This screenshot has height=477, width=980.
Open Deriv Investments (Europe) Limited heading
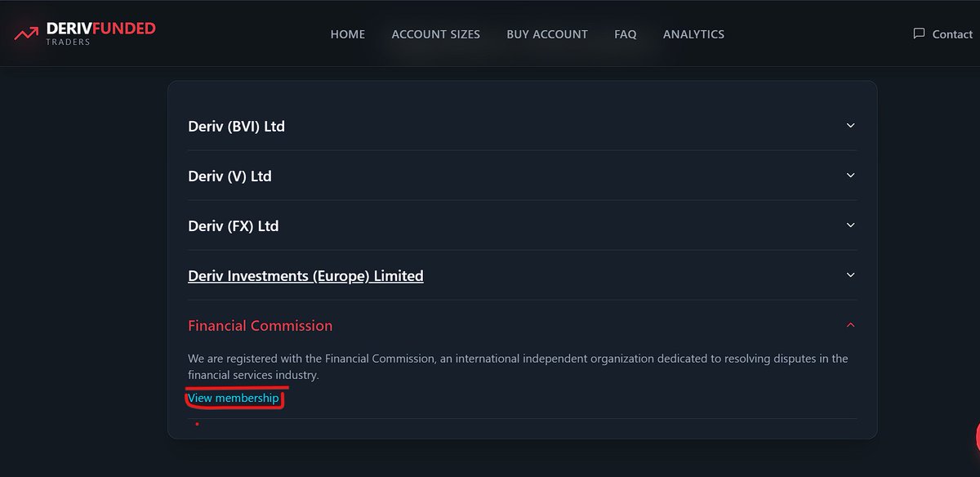tap(305, 276)
